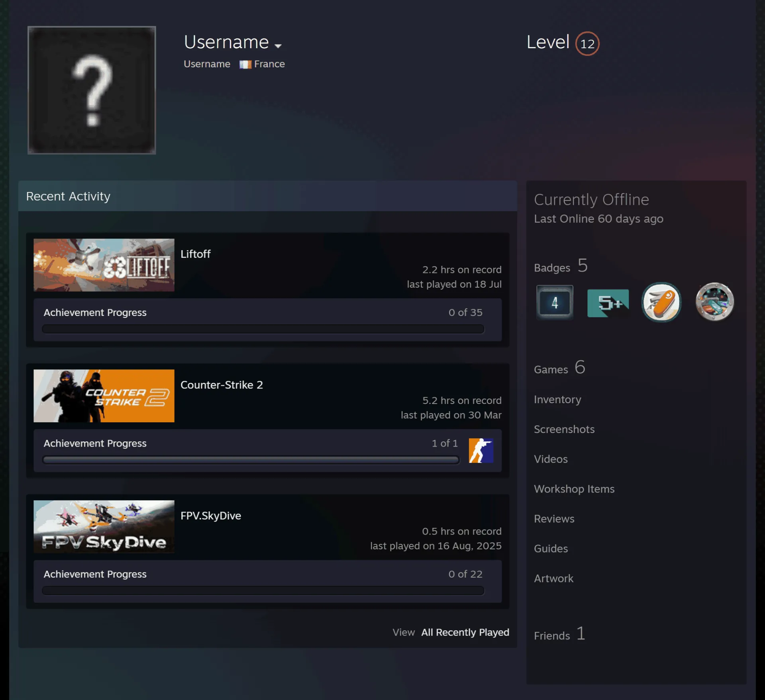The height and width of the screenshot is (700, 765).
Task: Open the Counter-Strike 2 game banner
Action: click(x=104, y=396)
